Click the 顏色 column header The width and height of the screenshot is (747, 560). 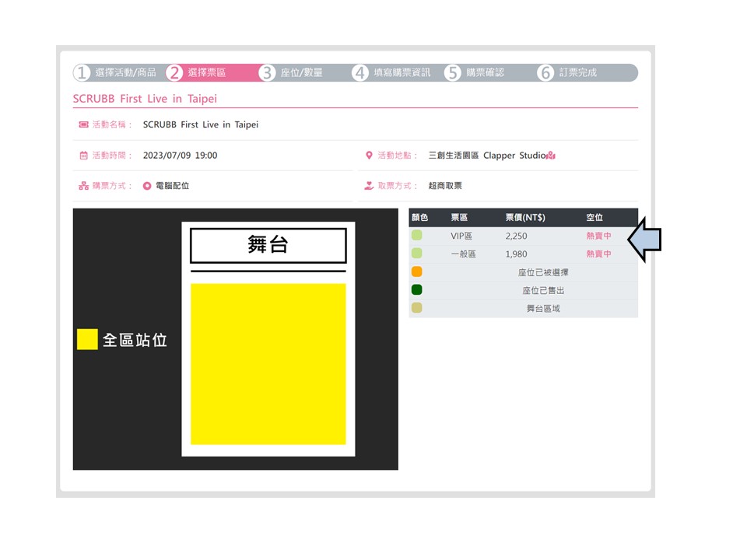point(419,218)
